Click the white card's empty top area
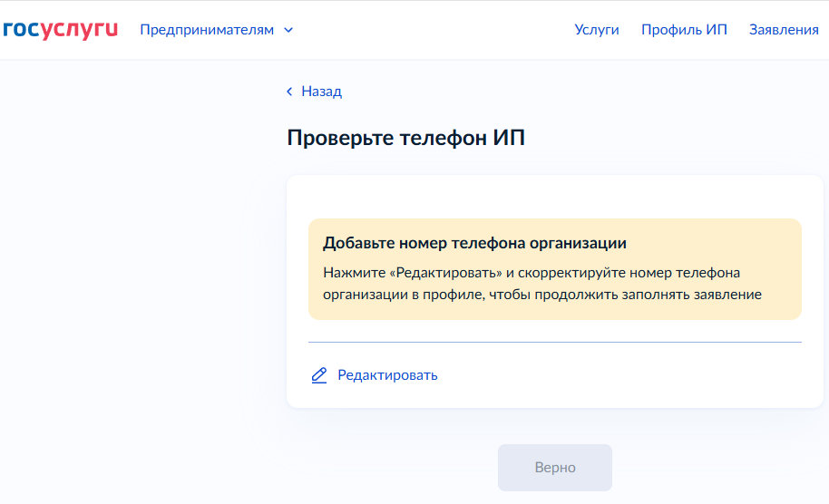 pyautogui.click(x=554, y=195)
